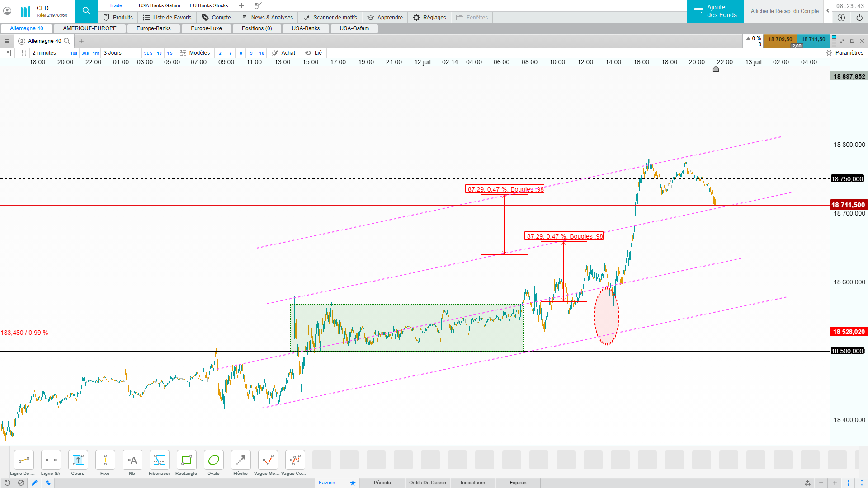Toggle the blue pencil drawing mode

(x=34, y=483)
